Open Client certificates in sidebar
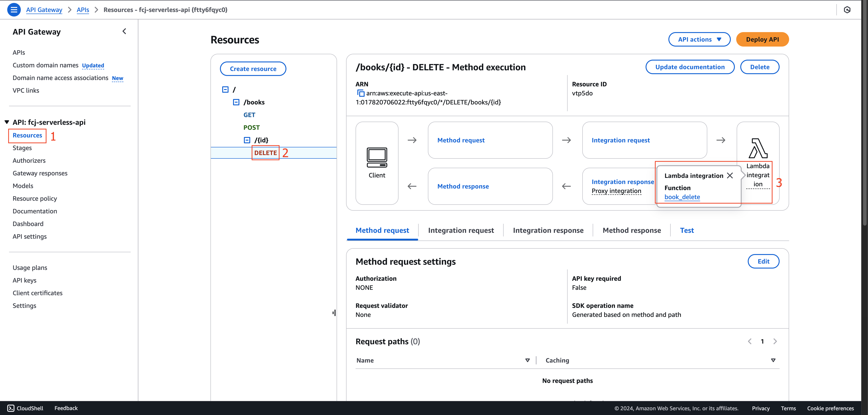The height and width of the screenshot is (415, 868). click(x=37, y=293)
